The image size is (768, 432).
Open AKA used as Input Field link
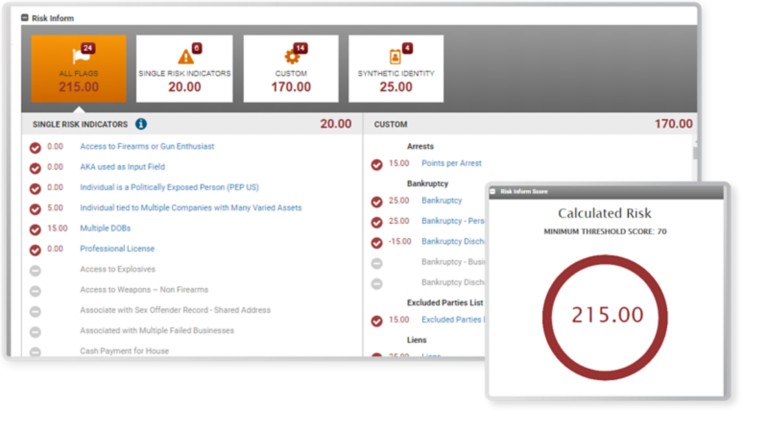pos(122,167)
